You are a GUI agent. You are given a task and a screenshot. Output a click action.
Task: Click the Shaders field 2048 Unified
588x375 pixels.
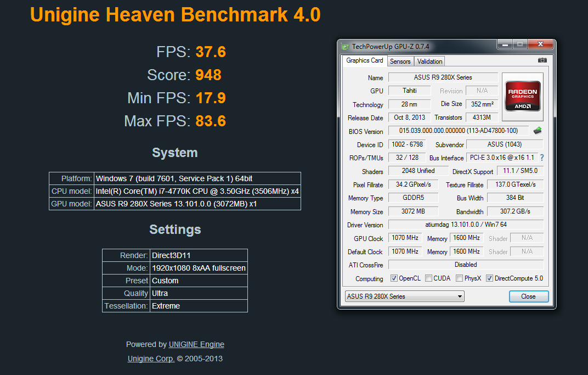418,171
